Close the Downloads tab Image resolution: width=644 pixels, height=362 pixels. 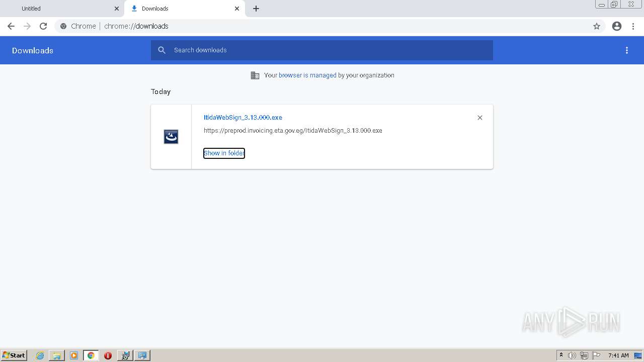[237, 9]
